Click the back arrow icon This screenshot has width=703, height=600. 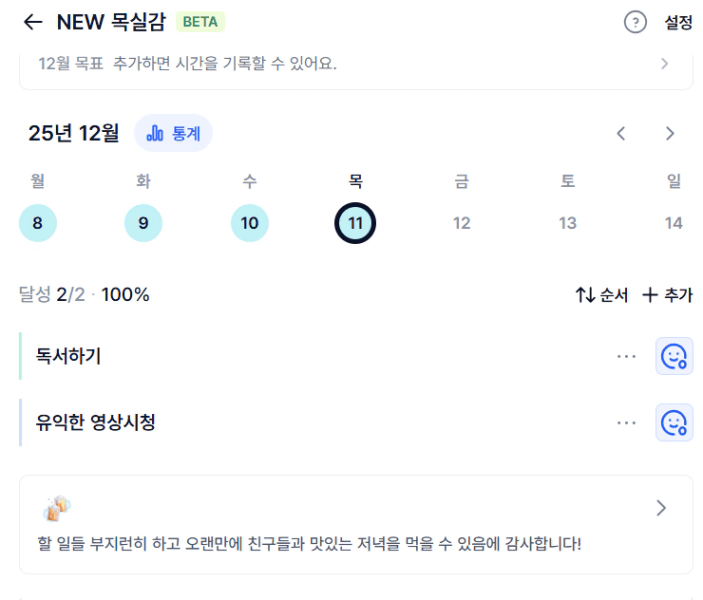[x=33, y=22]
